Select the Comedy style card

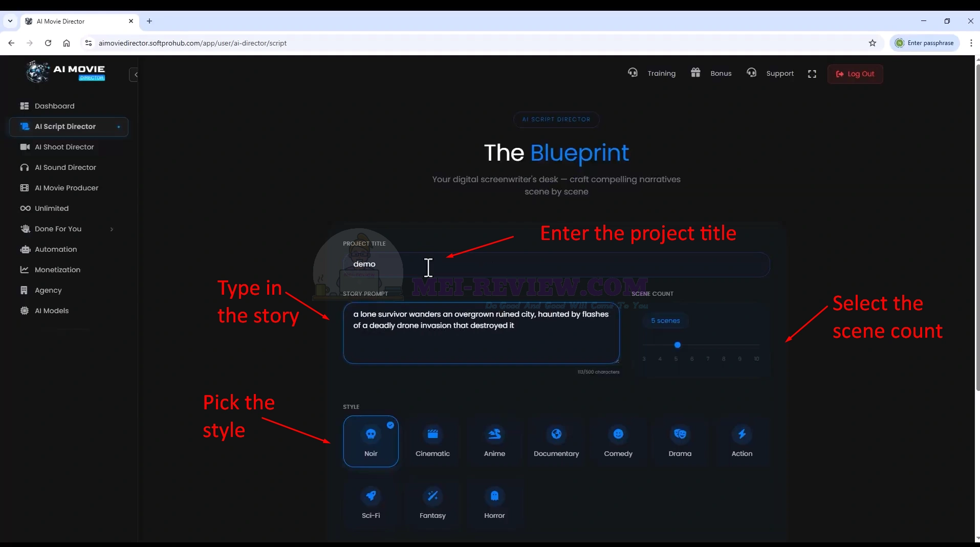pos(618,441)
